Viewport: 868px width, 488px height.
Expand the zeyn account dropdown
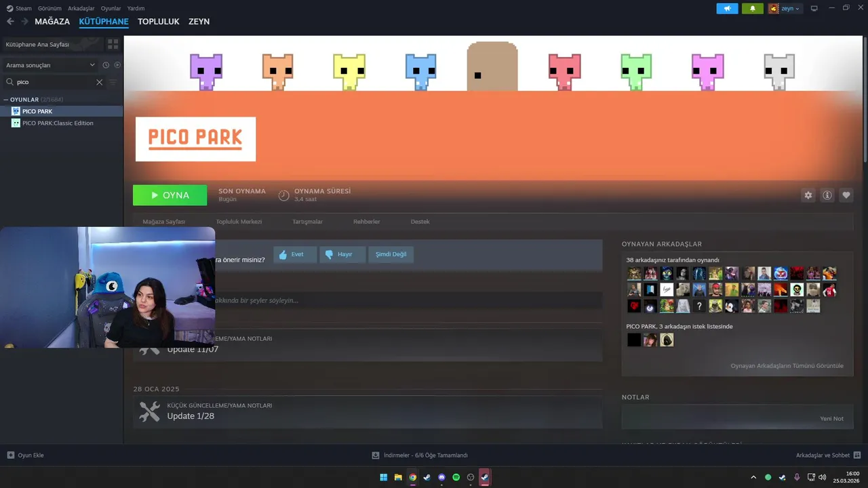785,8
